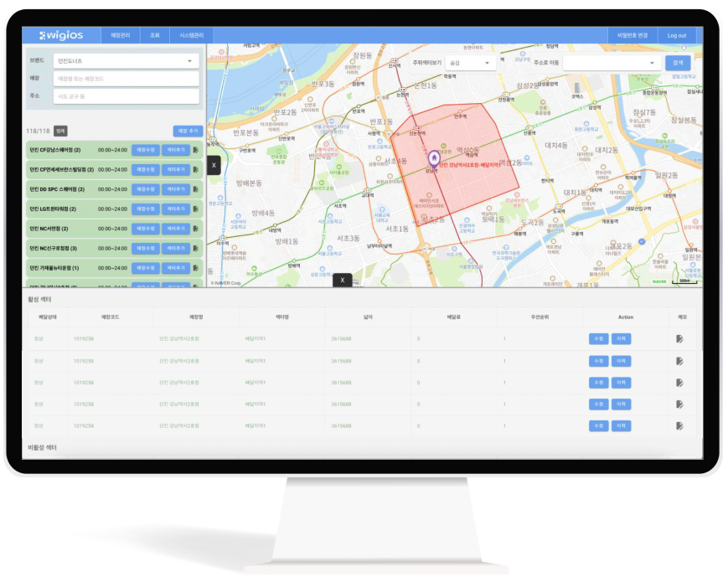This screenshot has height=577, width=728.
Task: Click 이력 in the fifth active sector row
Action: point(622,425)
